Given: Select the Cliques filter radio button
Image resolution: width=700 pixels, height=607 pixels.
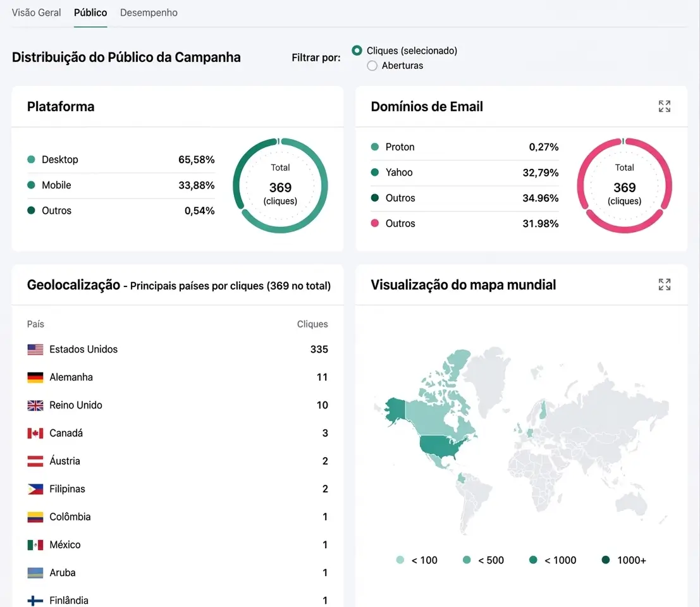Looking at the screenshot, I should [x=357, y=51].
